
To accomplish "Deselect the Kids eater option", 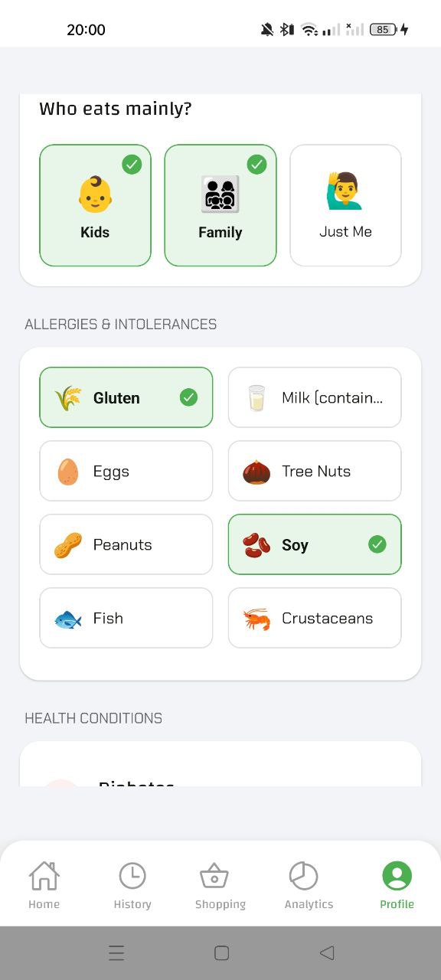I will [x=95, y=204].
